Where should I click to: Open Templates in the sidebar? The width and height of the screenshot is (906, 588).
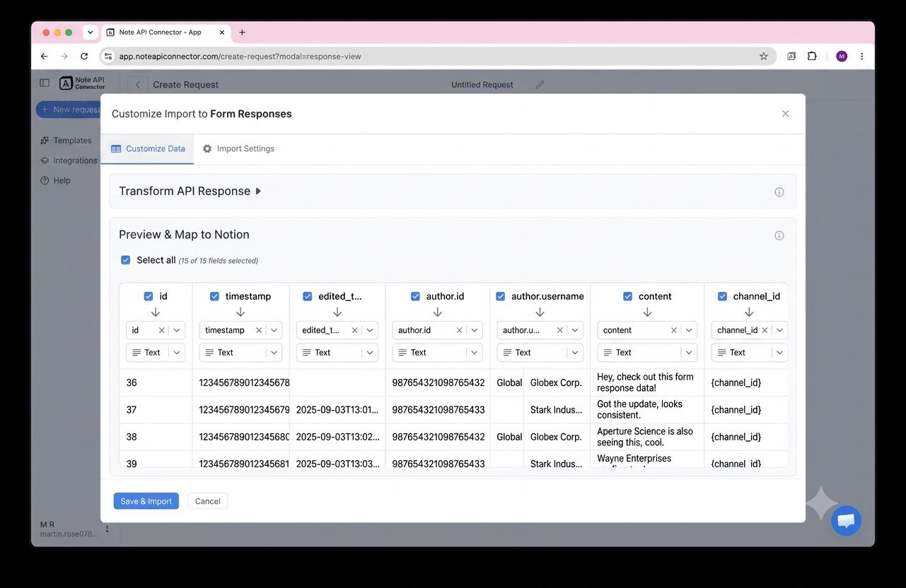point(66,141)
